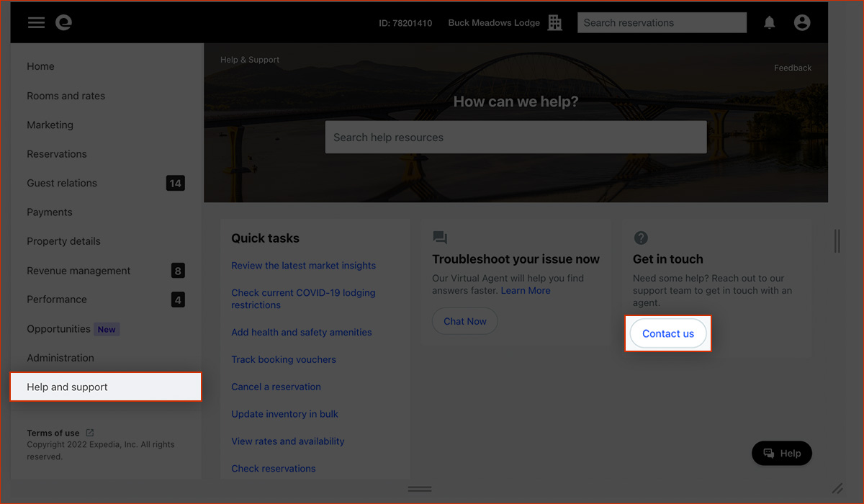Image resolution: width=864 pixels, height=504 pixels.
Task: Click the How can we help? heading
Action: [x=516, y=102]
